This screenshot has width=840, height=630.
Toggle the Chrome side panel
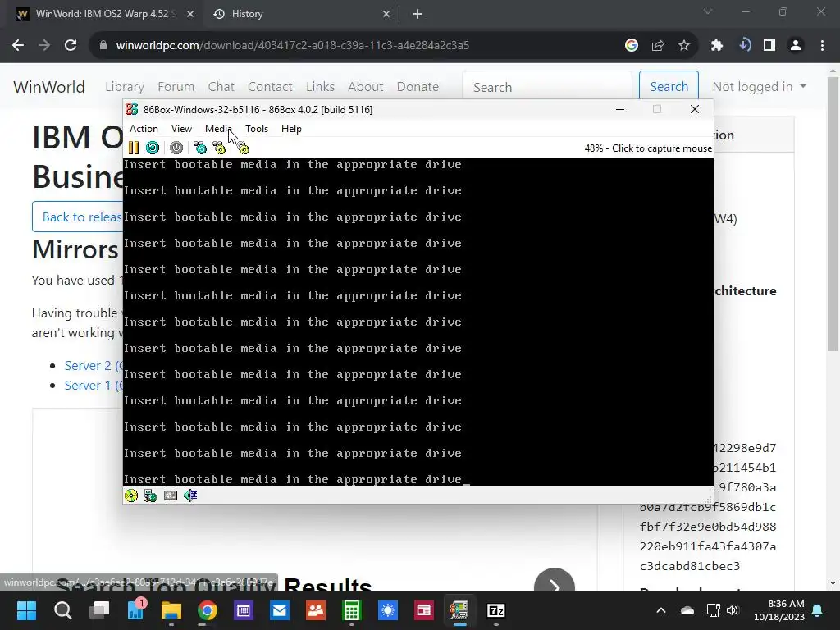[x=769, y=46]
